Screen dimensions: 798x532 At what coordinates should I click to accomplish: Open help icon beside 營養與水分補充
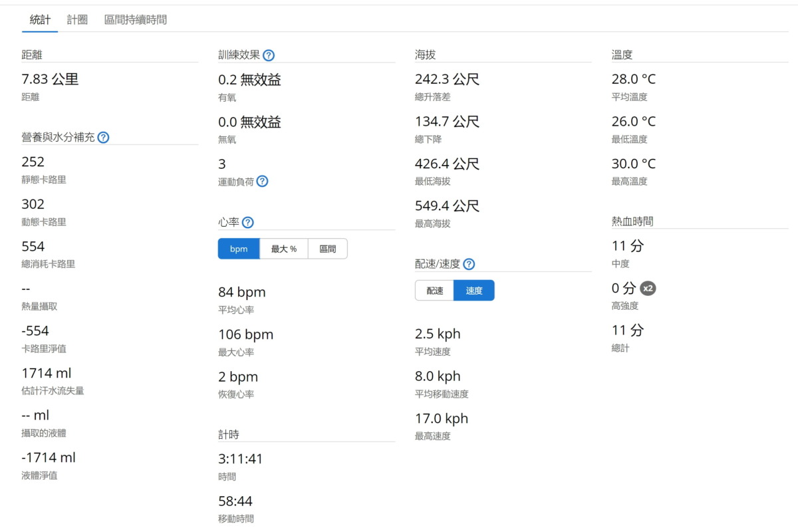(103, 138)
